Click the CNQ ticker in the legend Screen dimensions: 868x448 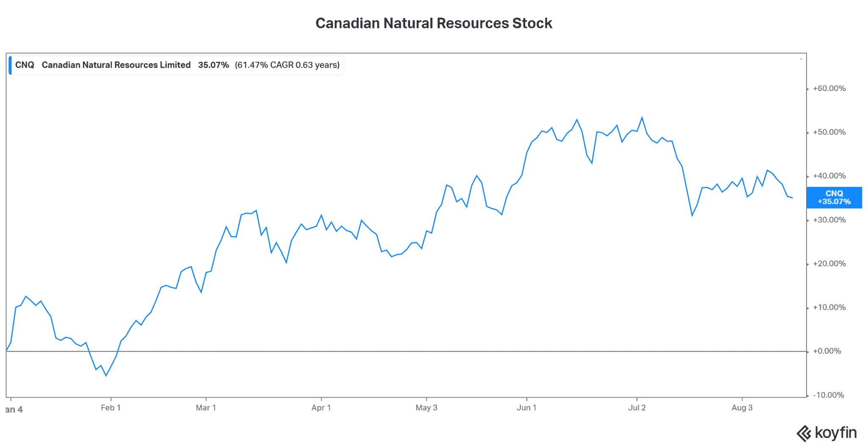click(x=25, y=65)
